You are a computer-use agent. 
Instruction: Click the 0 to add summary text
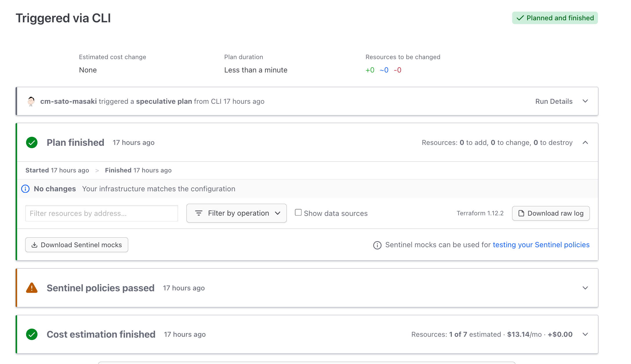coord(474,143)
